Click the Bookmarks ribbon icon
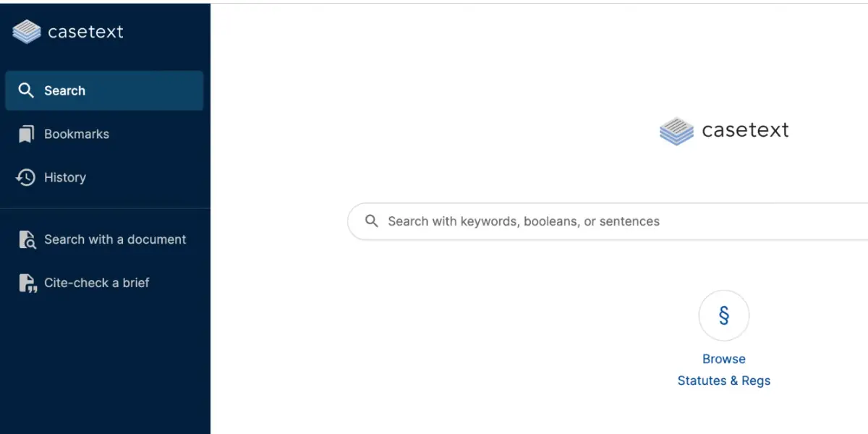The width and height of the screenshot is (868, 434). [x=26, y=134]
